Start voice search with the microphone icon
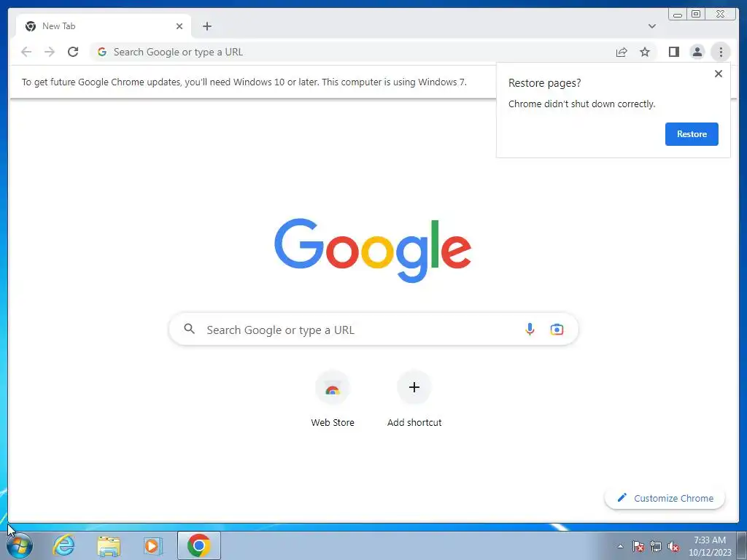Viewport: 747px width, 560px height. coord(530,329)
